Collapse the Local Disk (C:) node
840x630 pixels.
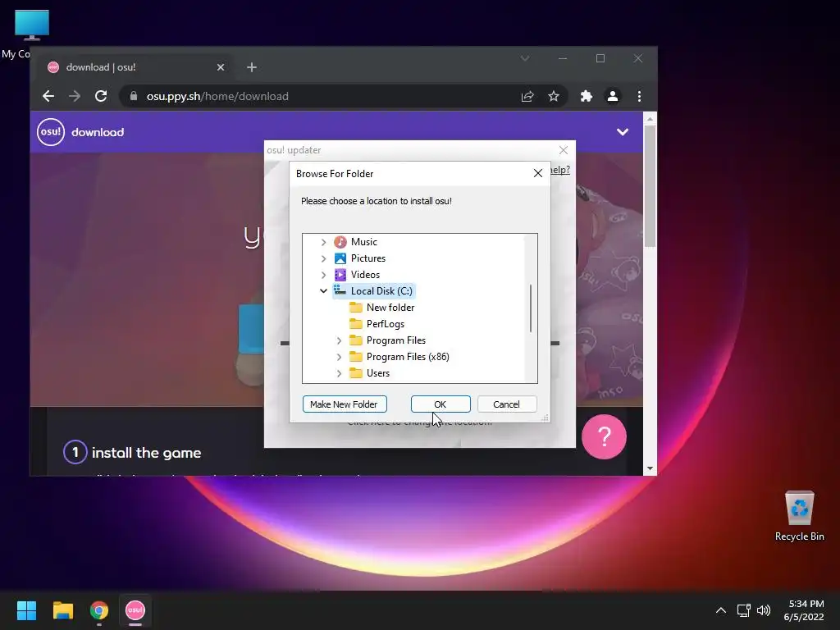click(323, 291)
